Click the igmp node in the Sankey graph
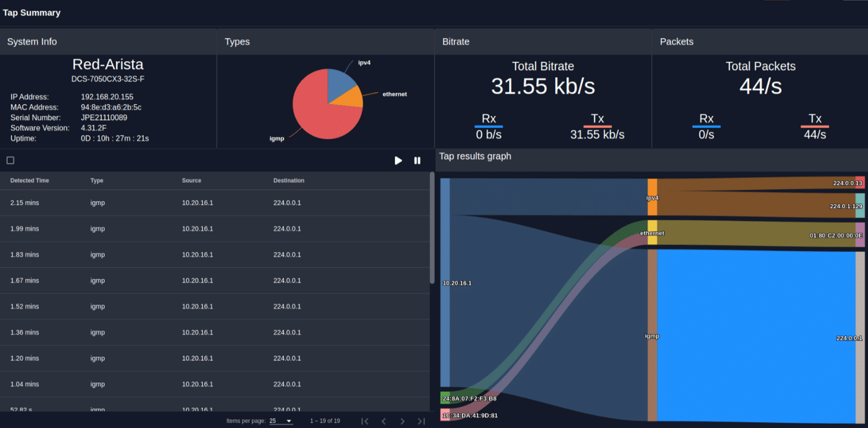Viewport: 868px width, 428px height. (x=652, y=336)
